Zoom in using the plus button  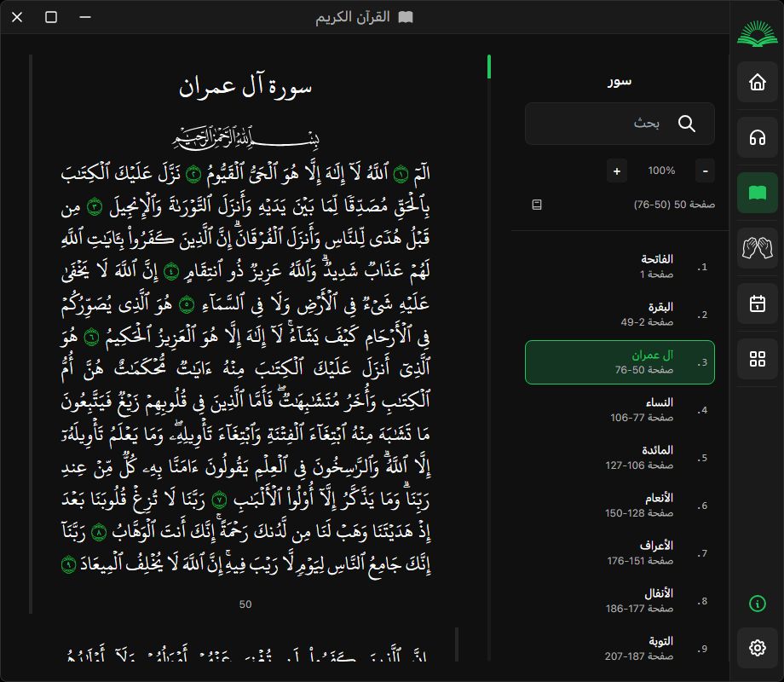[616, 170]
